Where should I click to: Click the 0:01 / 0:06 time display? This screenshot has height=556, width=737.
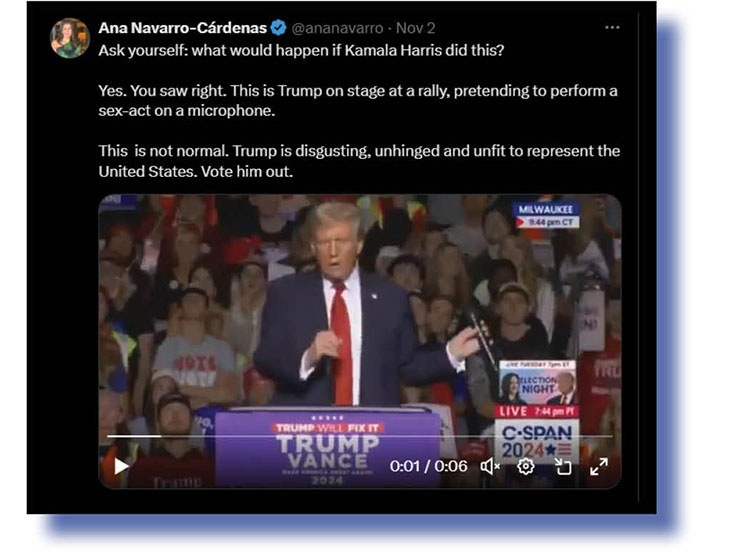coord(428,466)
